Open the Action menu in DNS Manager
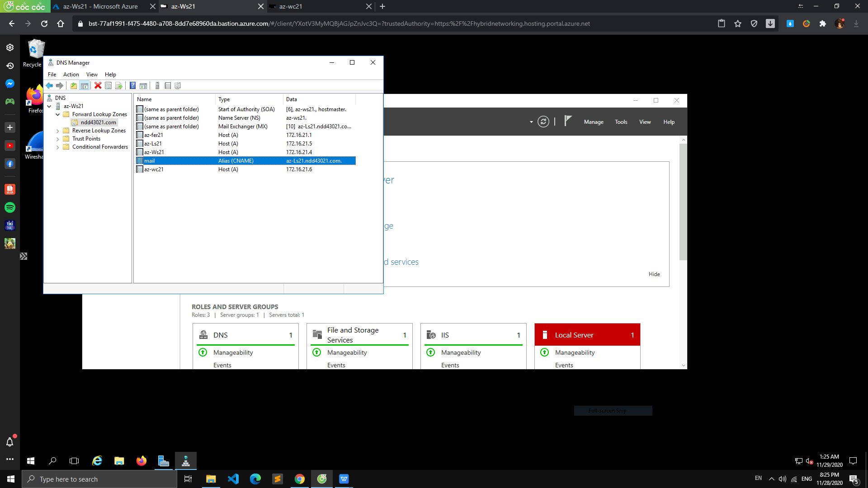This screenshot has width=868, height=488. [x=71, y=74]
